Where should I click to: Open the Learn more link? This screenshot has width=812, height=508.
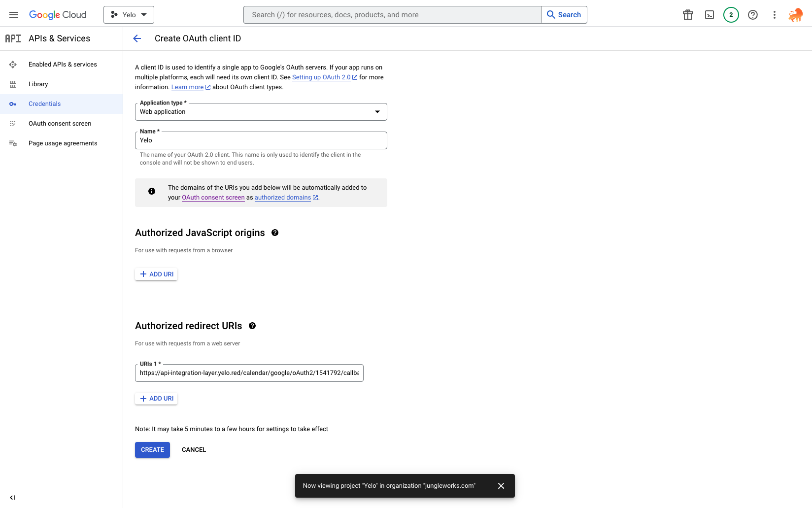pos(187,87)
